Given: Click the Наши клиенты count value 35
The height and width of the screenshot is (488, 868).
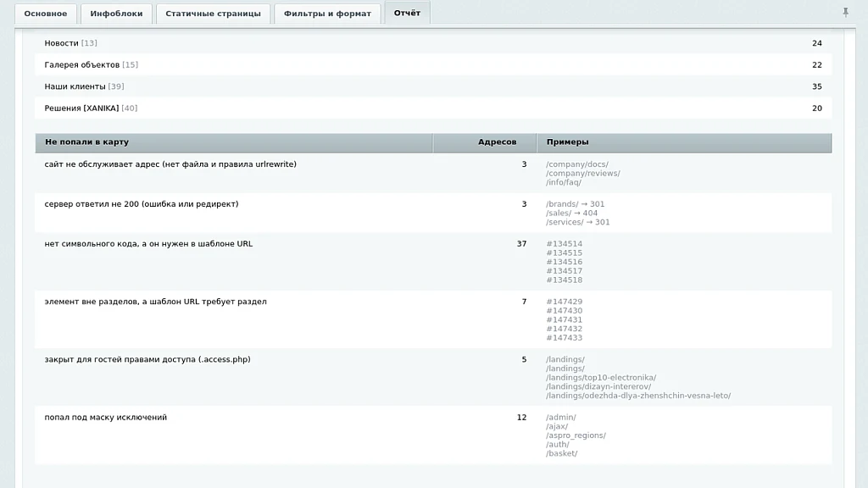Looking at the screenshot, I should [816, 86].
